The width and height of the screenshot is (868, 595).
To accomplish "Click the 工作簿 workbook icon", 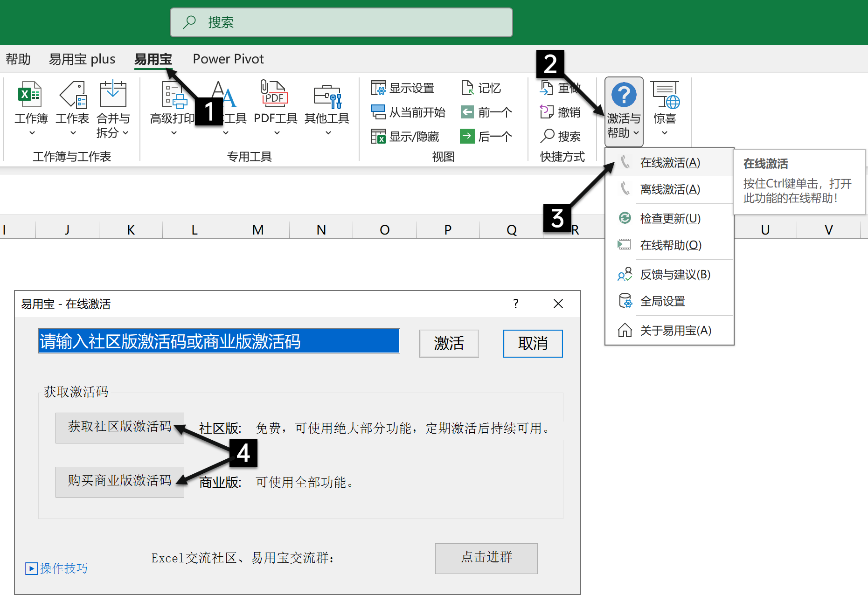I will tap(30, 95).
